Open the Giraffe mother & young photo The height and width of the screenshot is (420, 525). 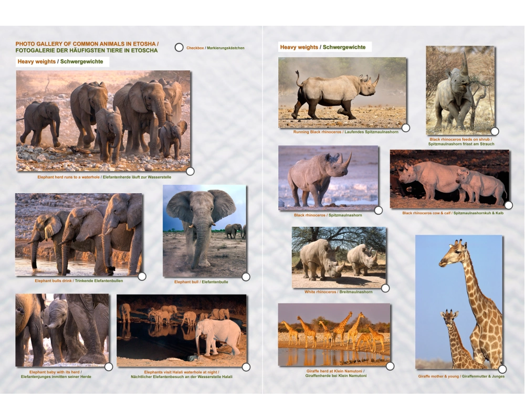(x=458, y=302)
